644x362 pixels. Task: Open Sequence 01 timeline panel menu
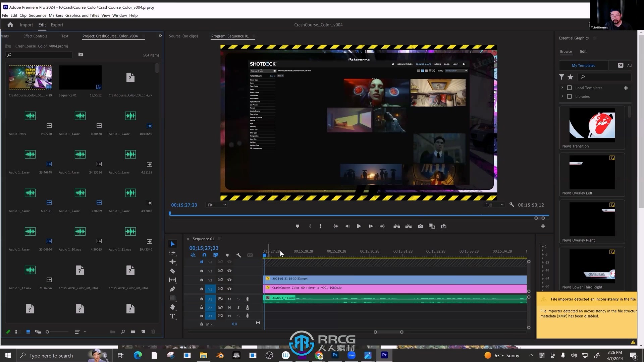[x=219, y=239]
